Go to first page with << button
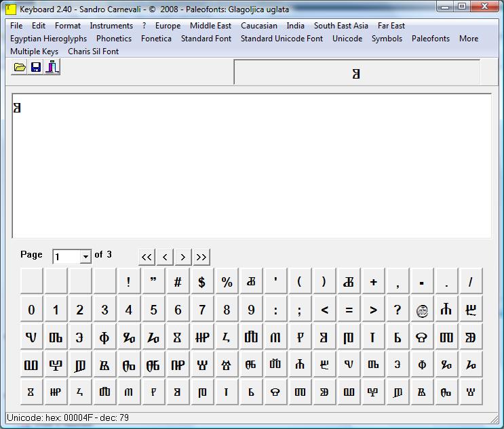The image size is (504, 429). pos(147,257)
